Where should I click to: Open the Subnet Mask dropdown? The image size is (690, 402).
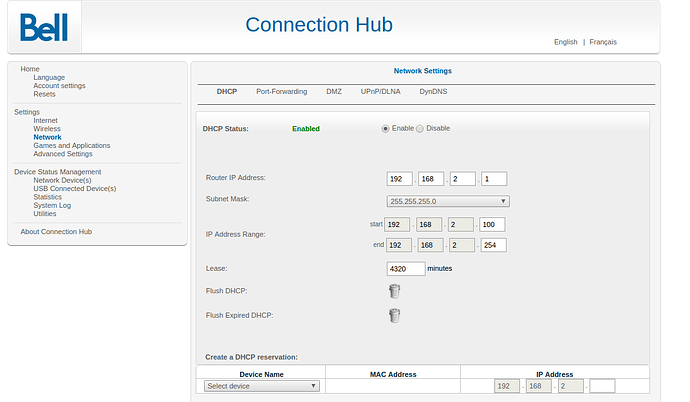(448, 201)
